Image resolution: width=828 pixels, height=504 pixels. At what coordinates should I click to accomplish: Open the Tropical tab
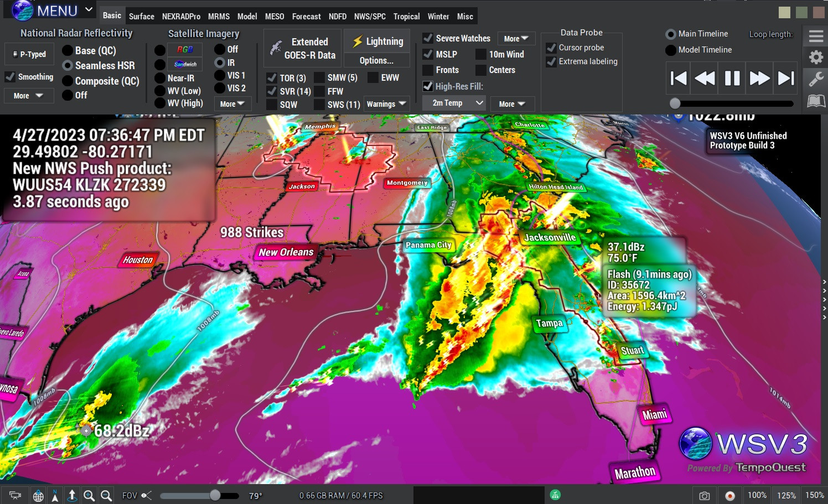(406, 17)
